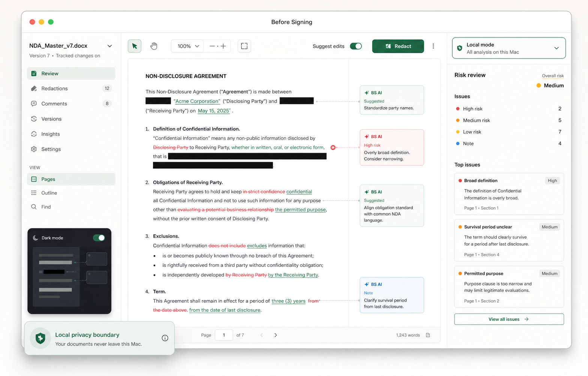
Task: Click the Medium overall risk indicator
Action: point(550,85)
